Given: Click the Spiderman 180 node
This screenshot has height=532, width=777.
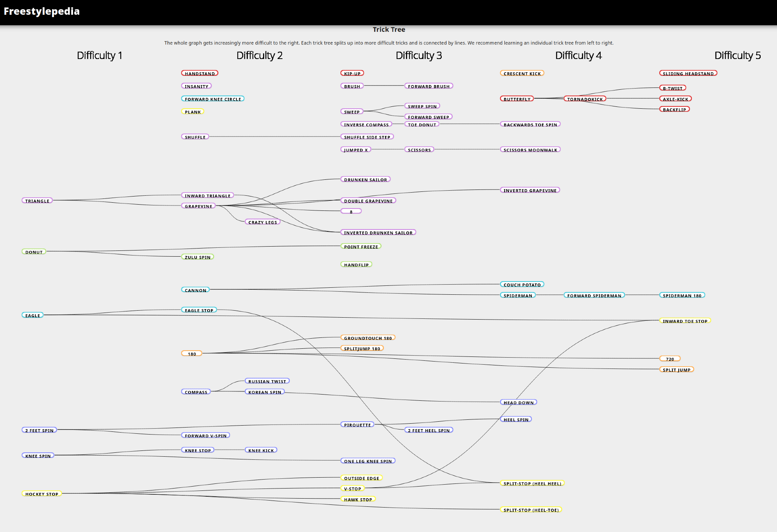Looking at the screenshot, I should pyautogui.click(x=682, y=296).
